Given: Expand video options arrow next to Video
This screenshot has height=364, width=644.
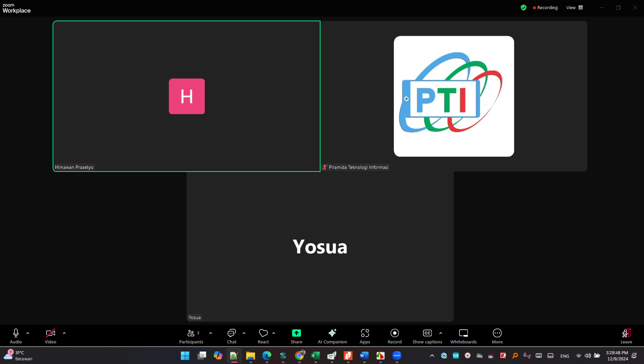Looking at the screenshot, I should pyautogui.click(x=64, y=333).
